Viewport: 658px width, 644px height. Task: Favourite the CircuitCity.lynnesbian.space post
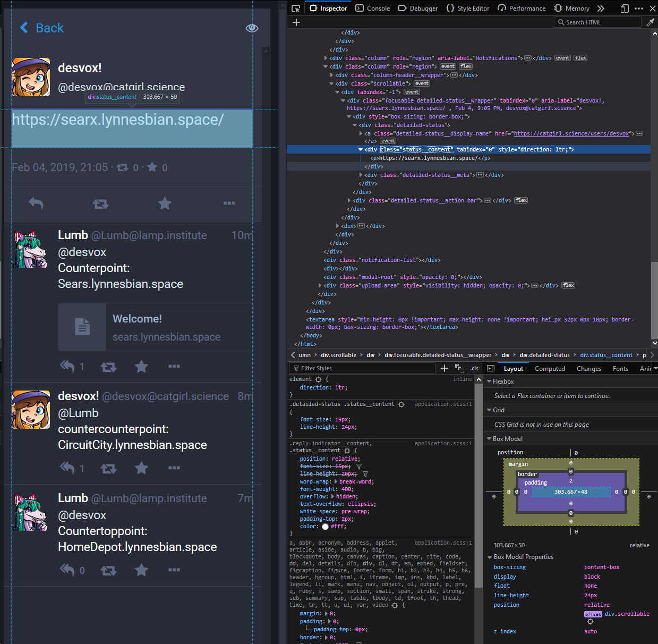(x=141, y=468)
